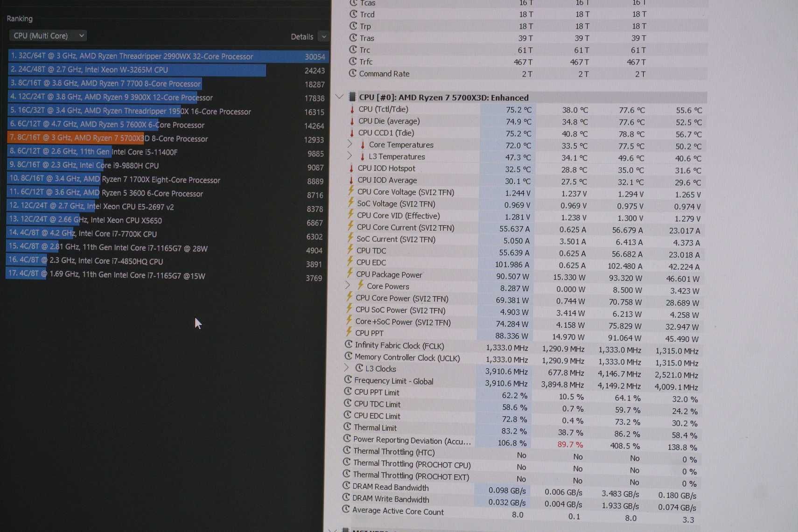The image size is (798, 532).
Task: Click lightning icon beside CPU PPT
Action: (x=349, y=332)
